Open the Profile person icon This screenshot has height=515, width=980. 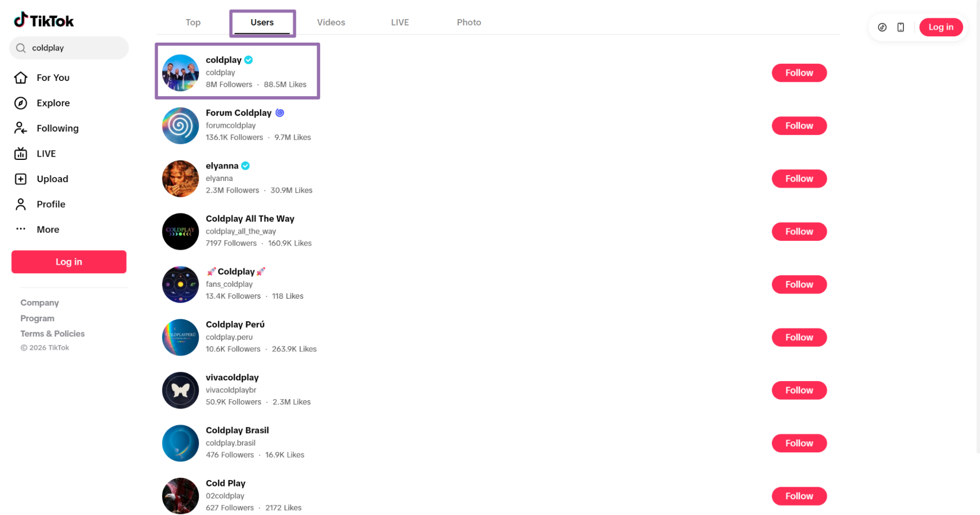(x=21, y=204)
